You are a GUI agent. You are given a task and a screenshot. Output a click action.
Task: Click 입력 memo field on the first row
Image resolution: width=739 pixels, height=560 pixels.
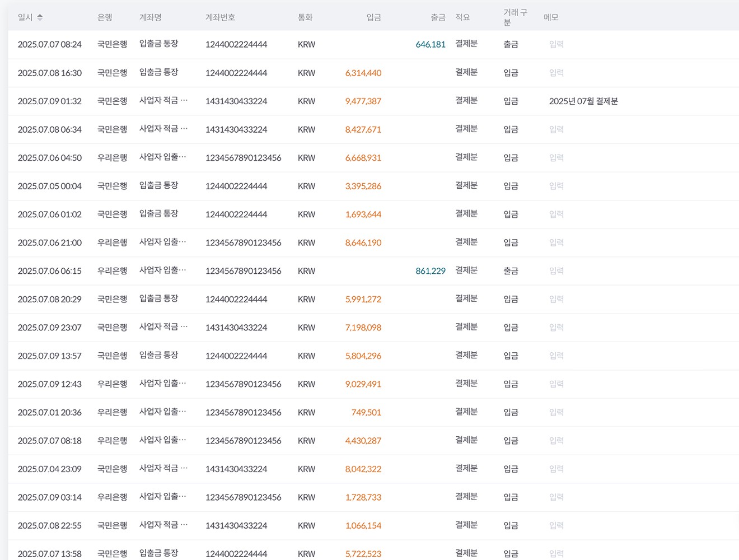(x=556, y=44)
